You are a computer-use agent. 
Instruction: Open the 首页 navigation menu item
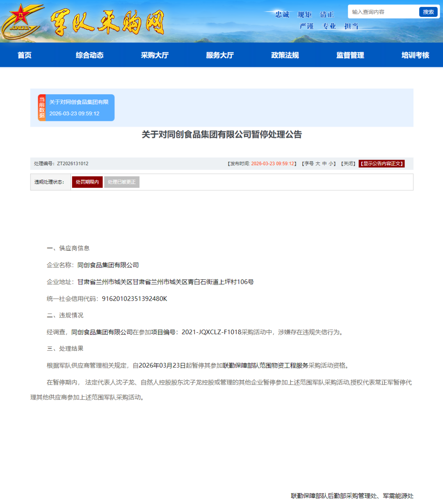(x=24, y=55)
